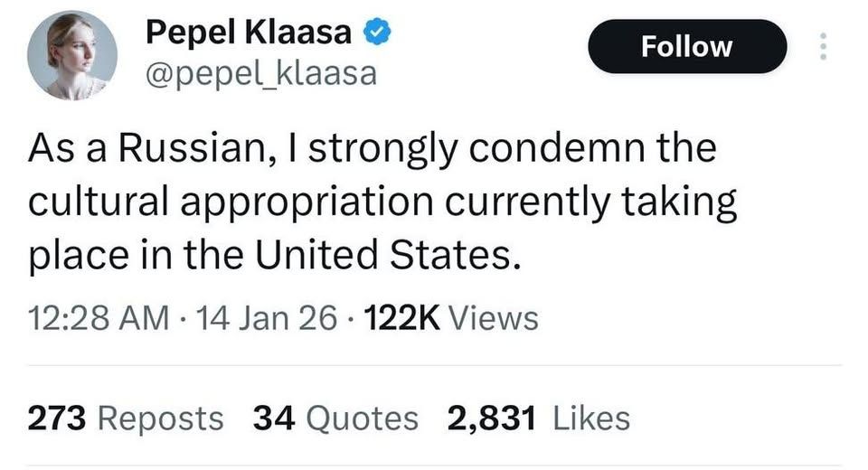Image resolution: width=868 pixels, height=470 pixels.
Task: Click the word "condemn" in the tweet
Action: point(551,149)
